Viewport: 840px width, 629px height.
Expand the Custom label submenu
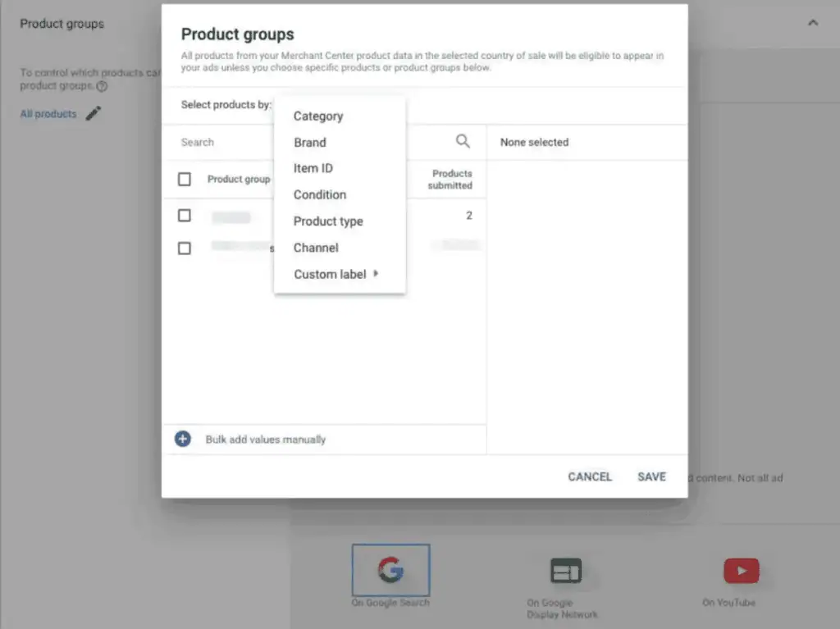pos(336,274)
